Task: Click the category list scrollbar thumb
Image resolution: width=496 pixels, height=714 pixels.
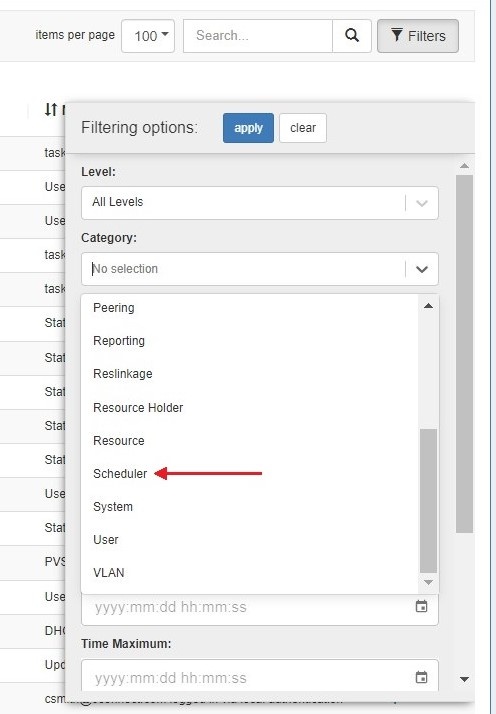Action: pyautogui.click(x=428, y=500)
